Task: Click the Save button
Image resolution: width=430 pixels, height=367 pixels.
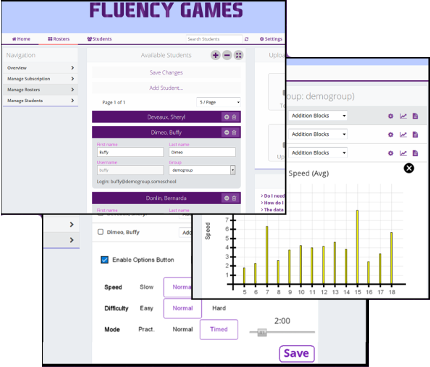Action: (297, 353)
